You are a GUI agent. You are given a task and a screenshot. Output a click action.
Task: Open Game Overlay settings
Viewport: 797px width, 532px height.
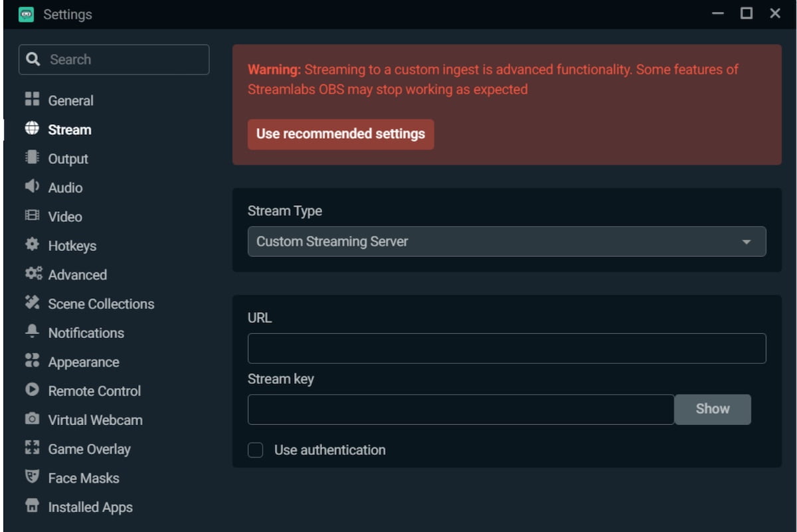pyautogui.click(x=89, y=449)
